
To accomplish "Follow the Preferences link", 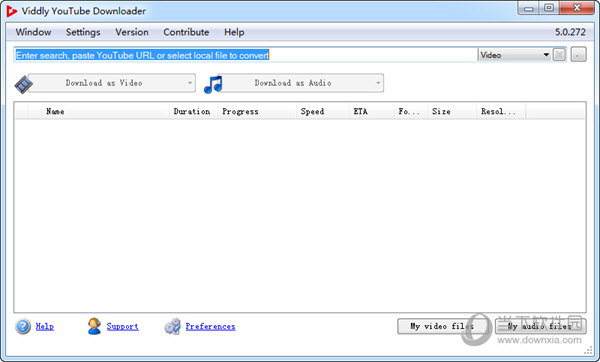I will point(210,326).
